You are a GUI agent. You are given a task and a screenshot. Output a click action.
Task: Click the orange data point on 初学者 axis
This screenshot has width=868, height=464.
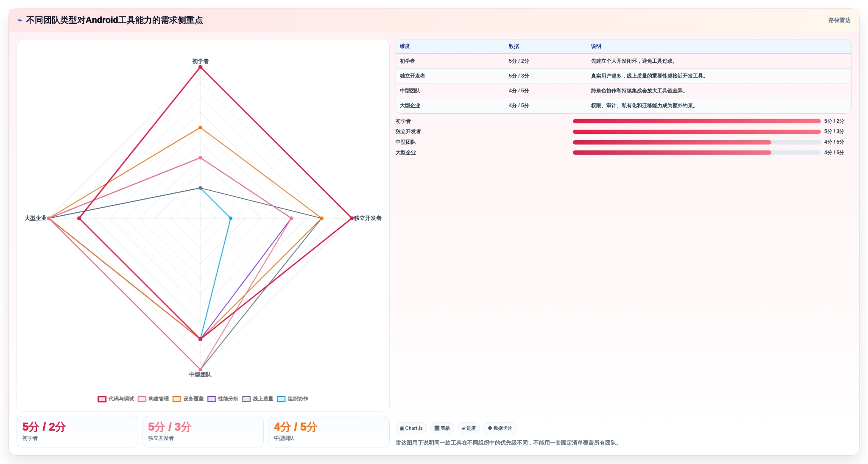pyautogui.click(x=201, y=128)
